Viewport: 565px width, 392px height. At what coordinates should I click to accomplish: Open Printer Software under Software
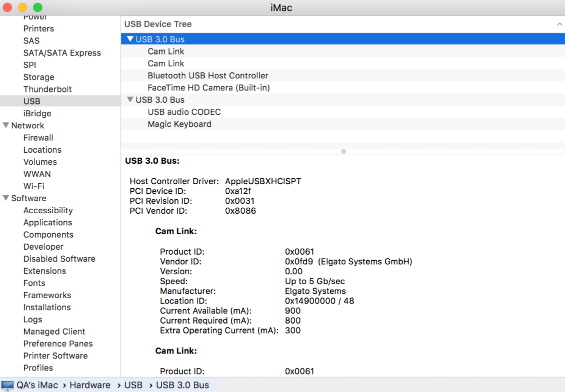(55, 356)
